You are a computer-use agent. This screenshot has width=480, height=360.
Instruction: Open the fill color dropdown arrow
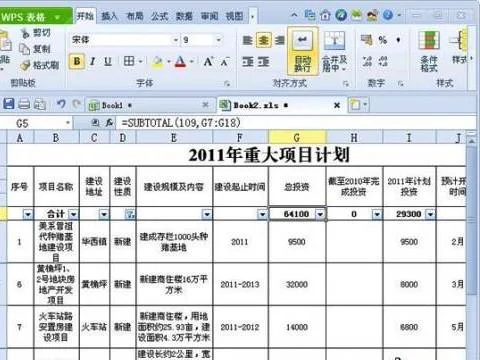pos(169,62)
